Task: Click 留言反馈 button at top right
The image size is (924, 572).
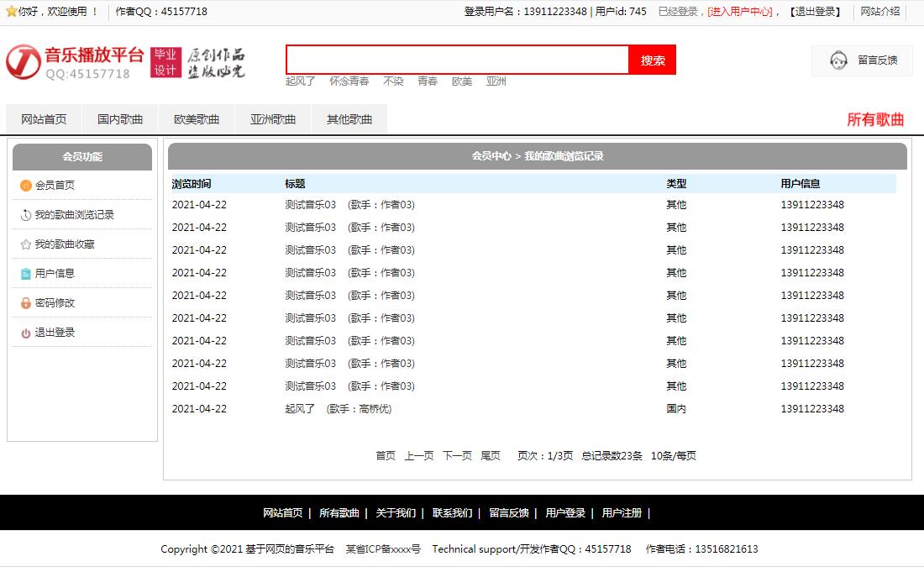Action: [862, 60]
